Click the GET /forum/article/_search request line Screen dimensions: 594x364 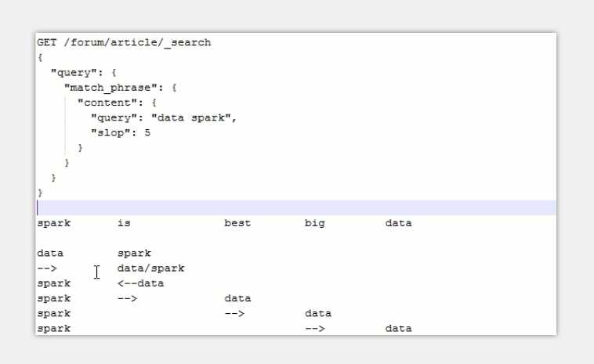click(124, 42)
